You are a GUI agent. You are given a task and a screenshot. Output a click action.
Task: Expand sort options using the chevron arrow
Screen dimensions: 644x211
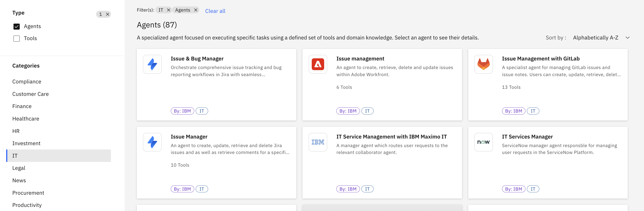click(x=627, y=38)
